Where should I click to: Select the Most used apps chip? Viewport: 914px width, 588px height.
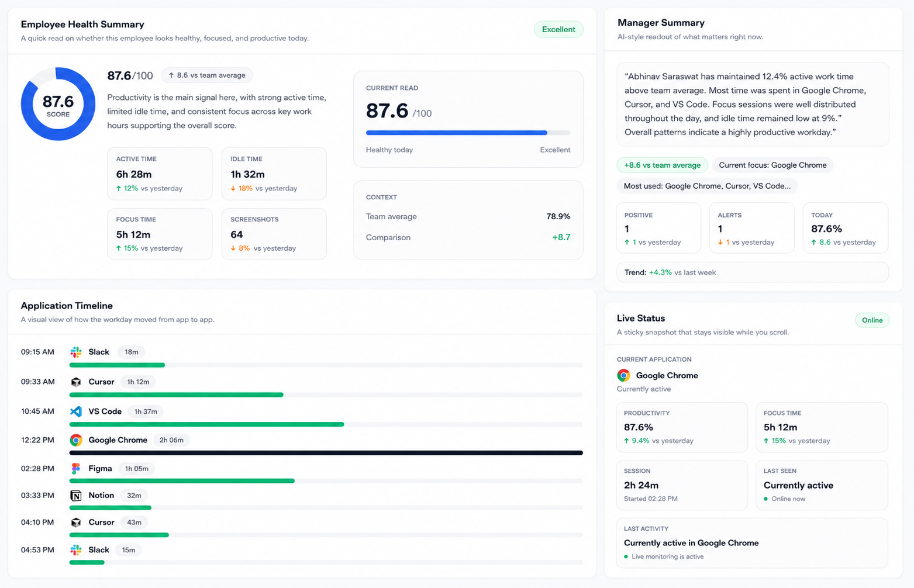pos(707,186)
